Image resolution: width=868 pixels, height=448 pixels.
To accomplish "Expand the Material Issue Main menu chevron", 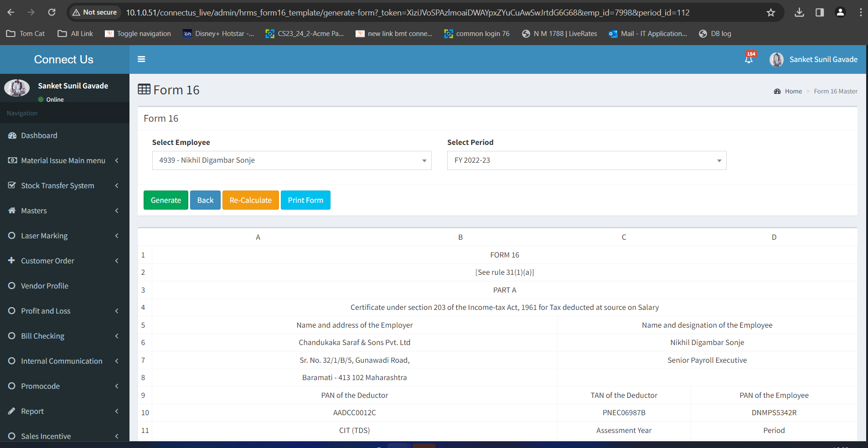I will (117, 160).
